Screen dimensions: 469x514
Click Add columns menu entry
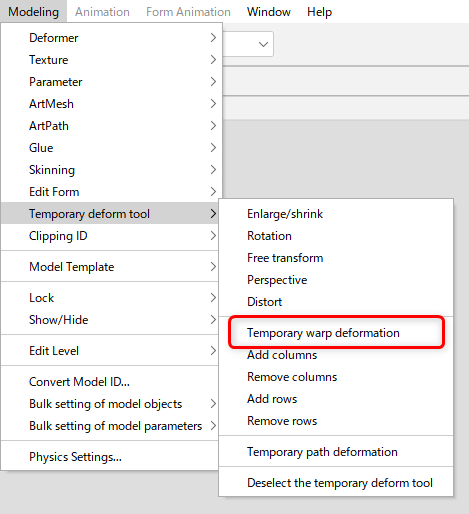[336, 355]
